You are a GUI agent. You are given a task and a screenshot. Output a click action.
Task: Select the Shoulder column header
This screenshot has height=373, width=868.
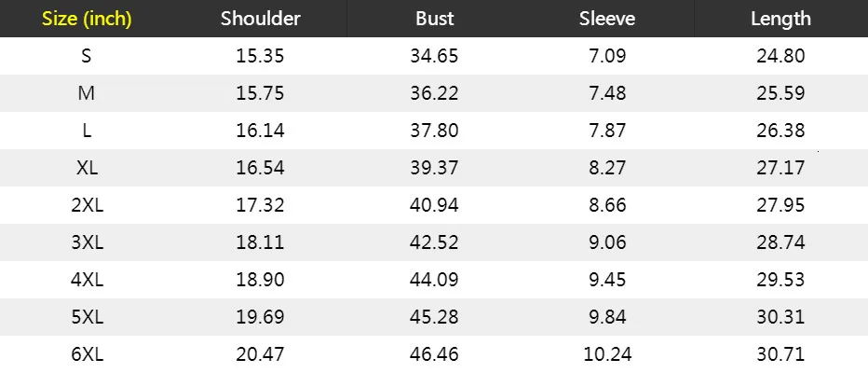coord(260,19)
